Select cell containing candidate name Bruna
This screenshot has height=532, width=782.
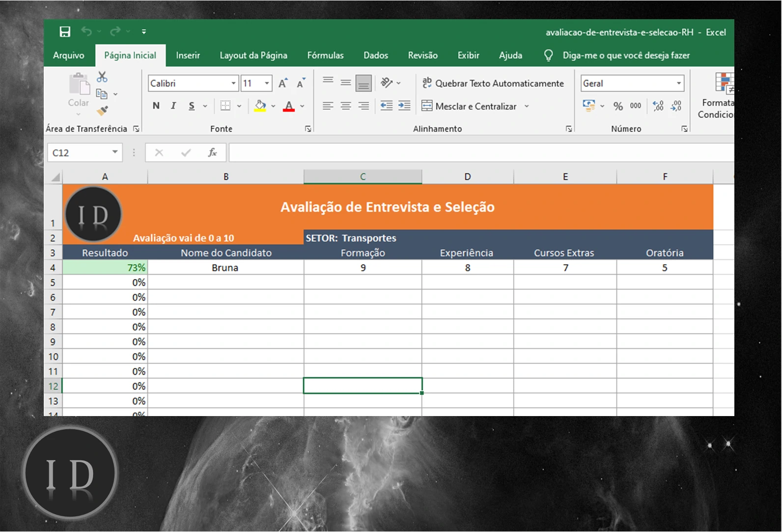225,268
